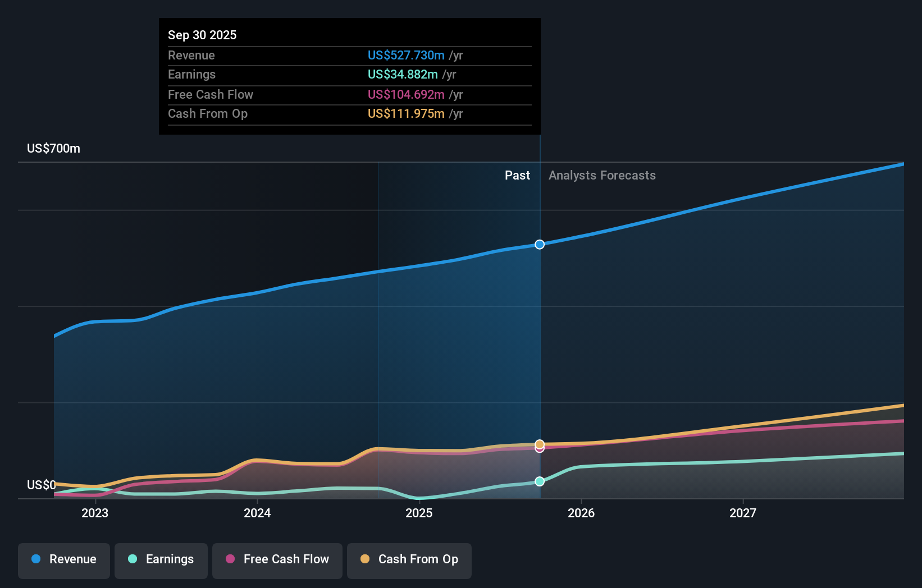Image resolution: width=922 pixels, height=588 pixels.
Task: Toggle the Revenue series visibility
Action: 63,559
